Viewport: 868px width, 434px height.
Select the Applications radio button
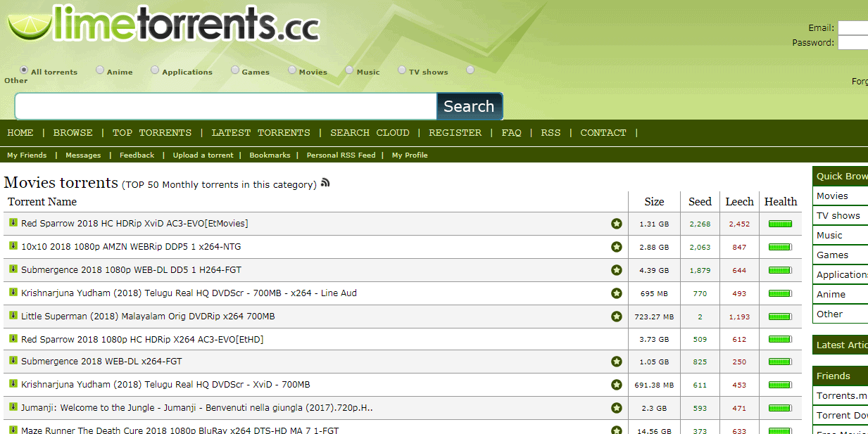pyautogui.click(x=155, y=70)
